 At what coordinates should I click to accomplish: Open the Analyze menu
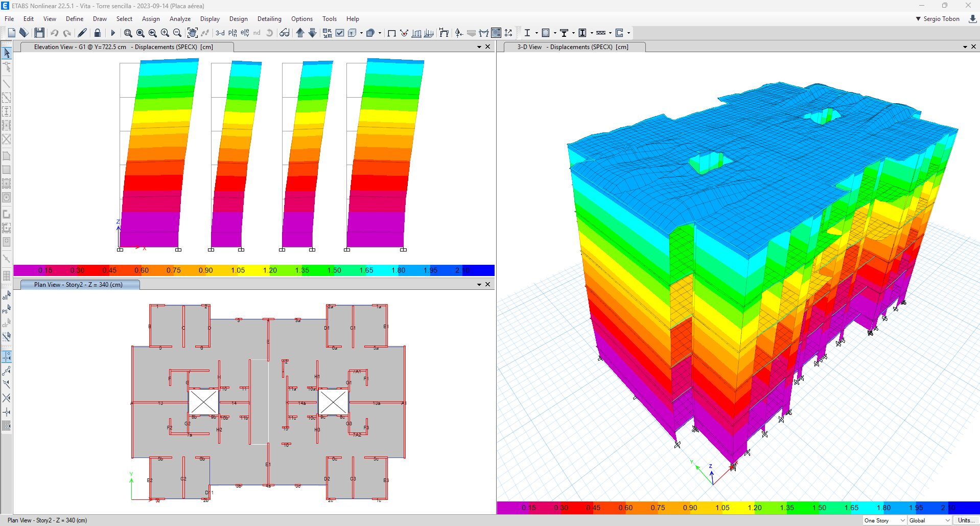(x=180, y=19)
